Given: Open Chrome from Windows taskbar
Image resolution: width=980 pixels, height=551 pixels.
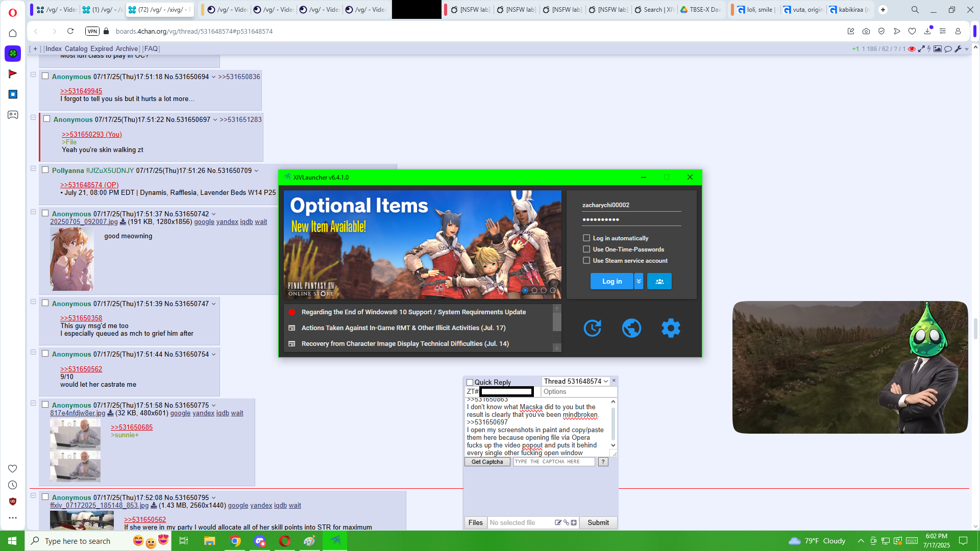Looking at the screenshot, I should point(235,541).
